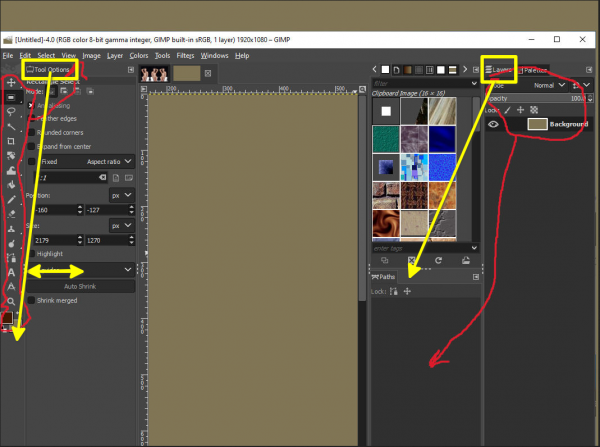Lock pixels with the paintbrush lock icon
Screen dimensions: 600x447
coord(507,110)
